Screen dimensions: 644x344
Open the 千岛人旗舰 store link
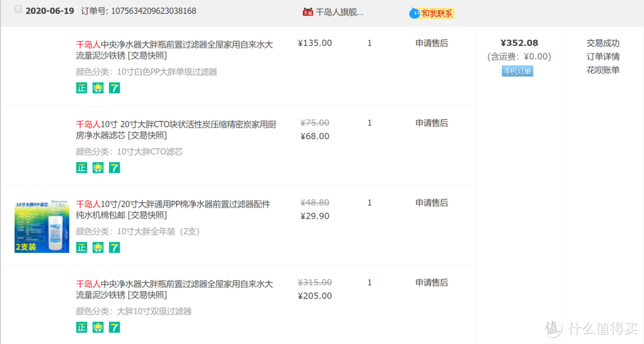pos(339,11)
